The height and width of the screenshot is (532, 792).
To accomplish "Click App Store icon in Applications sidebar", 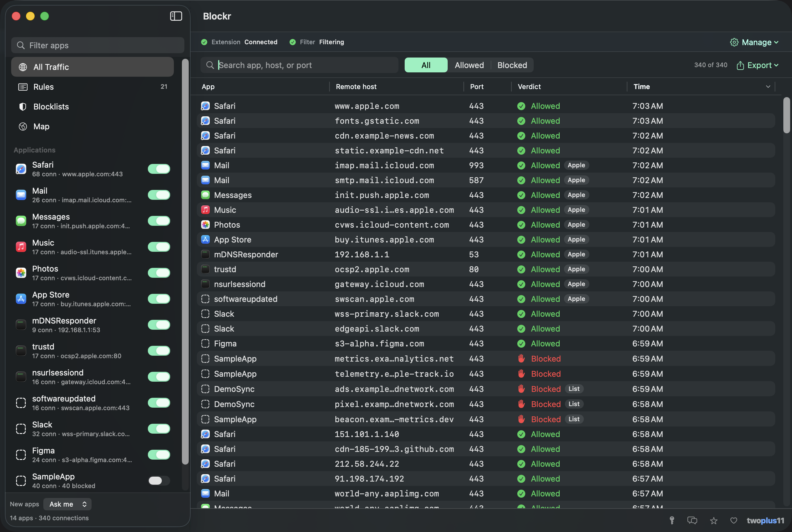I will (21, 298).
